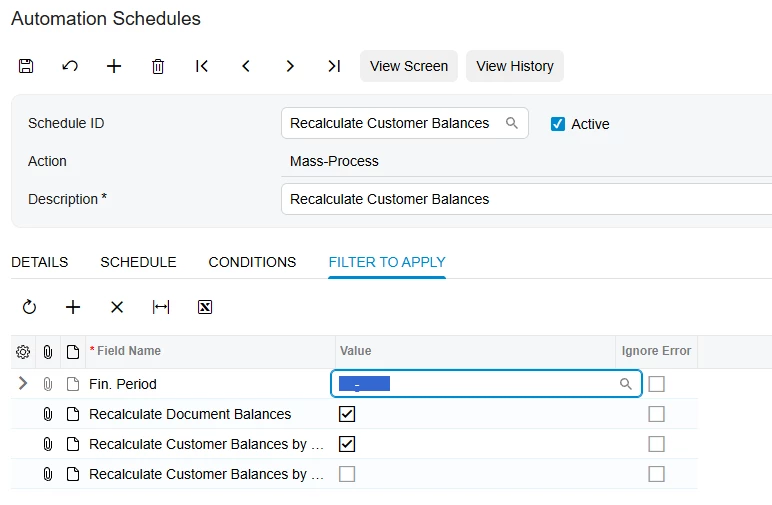772x505 pixels.
Task: Delete filter row with X icon
Action: point(117,307)
